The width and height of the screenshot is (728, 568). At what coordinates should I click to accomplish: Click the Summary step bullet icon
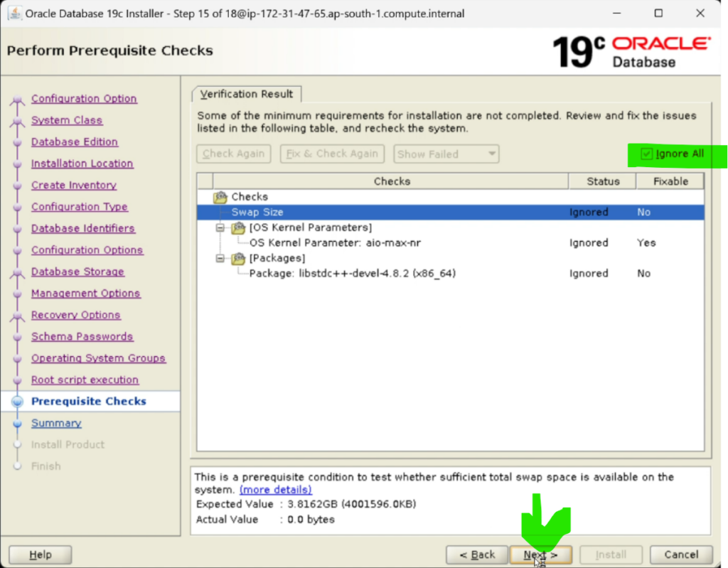pyautogui.click(x=17, y=424)
